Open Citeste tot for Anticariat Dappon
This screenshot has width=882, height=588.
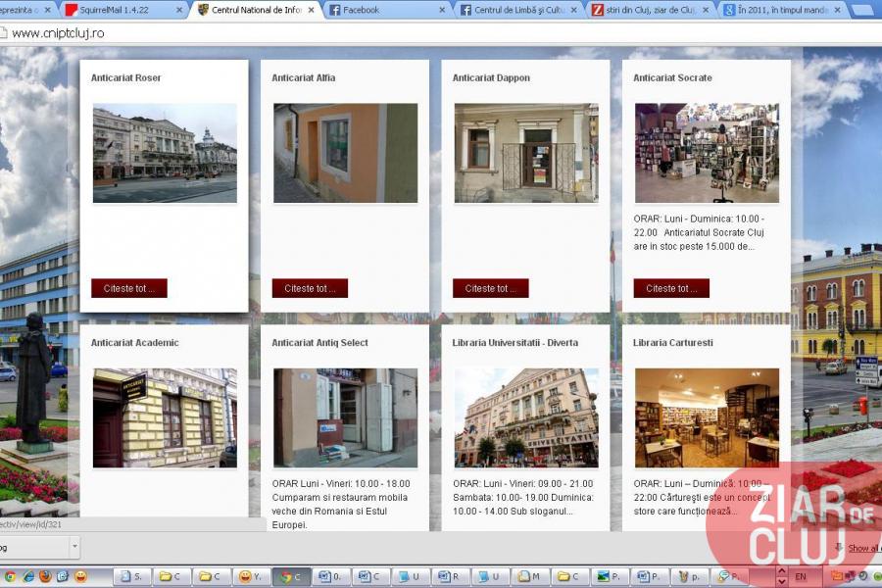click(491, 288)
